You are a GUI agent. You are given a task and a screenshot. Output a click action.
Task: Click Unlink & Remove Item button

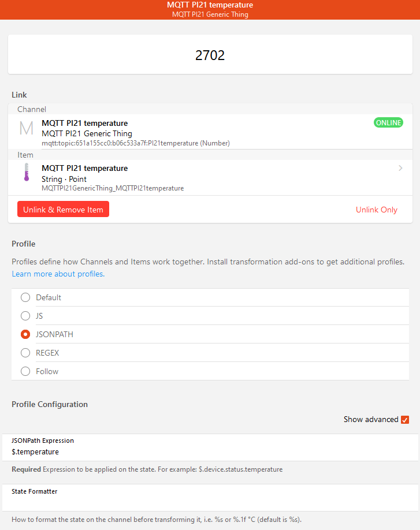point(63,209)
